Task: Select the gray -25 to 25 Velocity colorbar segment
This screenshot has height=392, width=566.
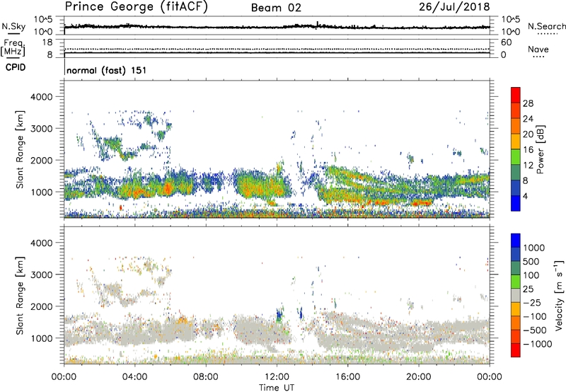Action: [x=516, y=295]
